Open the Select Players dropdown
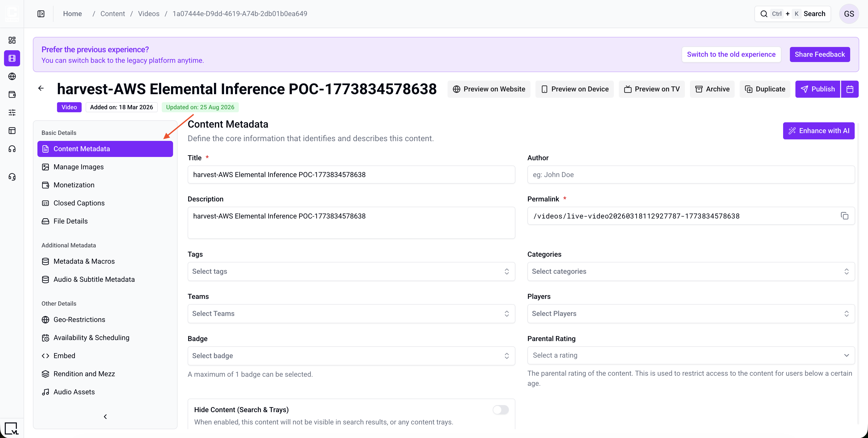Screen dimensions: 868x438 click(691, 313)
